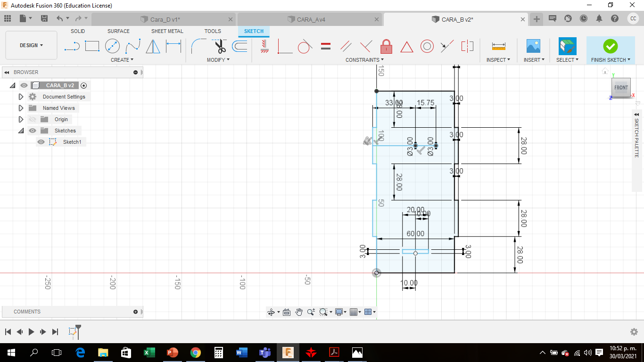644x362 pixels.
Task: Select the Fit Point Spline tool
Action: click(133, 46)
